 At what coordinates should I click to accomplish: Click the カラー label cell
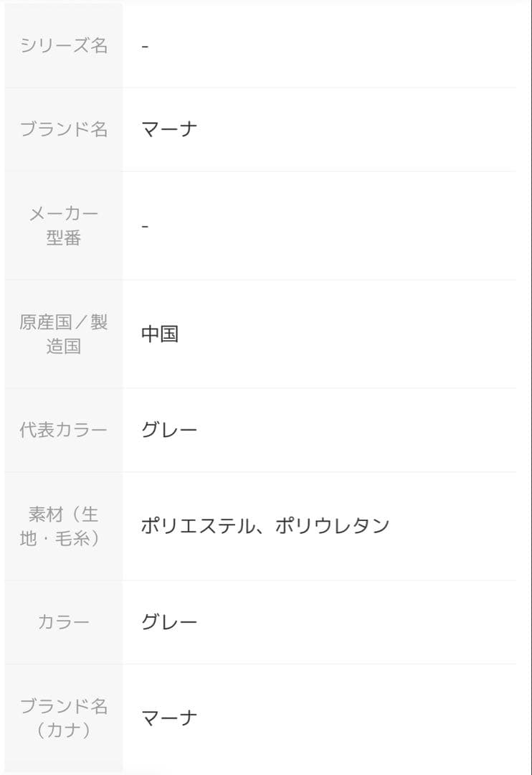tap(64, 622)
